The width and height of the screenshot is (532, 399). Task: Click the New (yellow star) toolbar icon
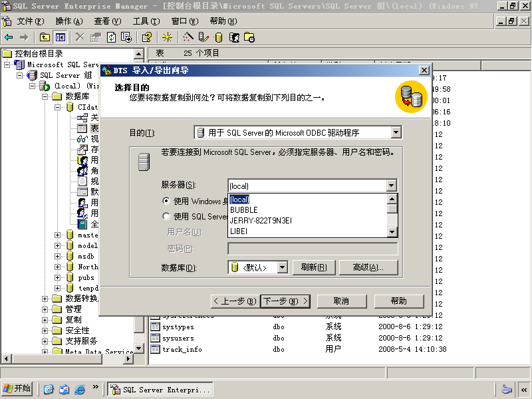(x=167, y=37)
